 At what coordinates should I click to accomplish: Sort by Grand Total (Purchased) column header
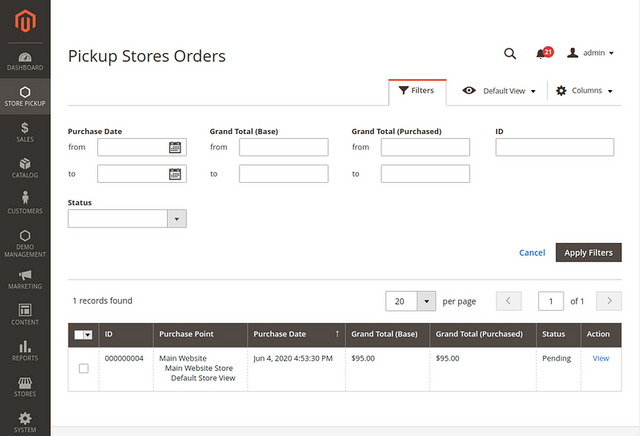pyautogui.click(x=483, y=334)
